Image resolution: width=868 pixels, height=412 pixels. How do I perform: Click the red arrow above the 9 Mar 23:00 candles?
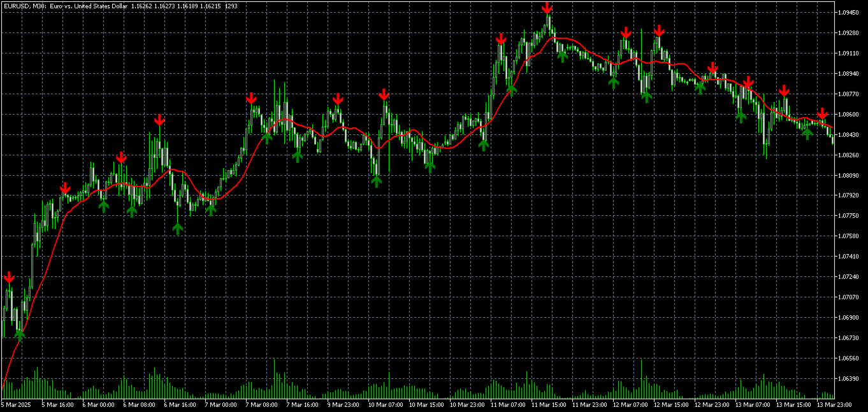(338, 99)
